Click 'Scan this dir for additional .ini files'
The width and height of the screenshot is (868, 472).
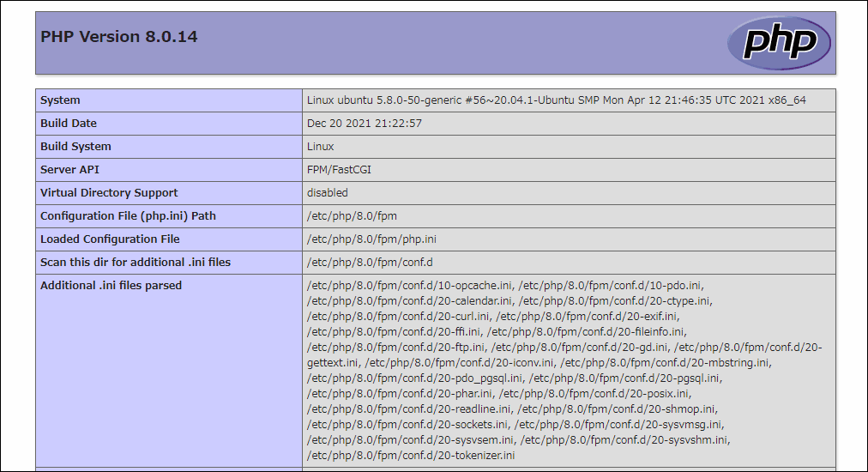(x=135, y=263)
